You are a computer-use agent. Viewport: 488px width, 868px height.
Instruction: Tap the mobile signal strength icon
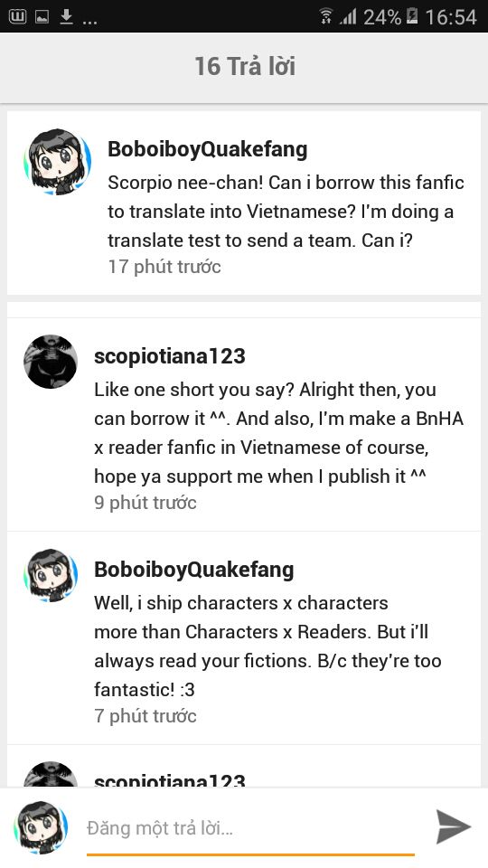click(349, 16)
